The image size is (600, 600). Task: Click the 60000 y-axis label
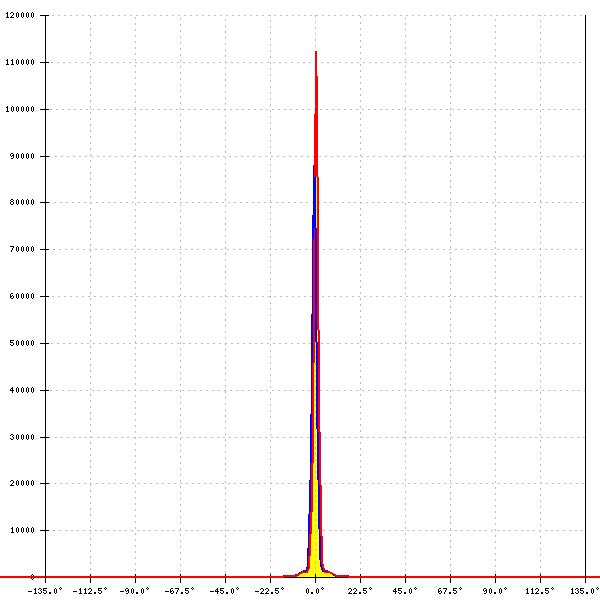(x=22, y=296)
